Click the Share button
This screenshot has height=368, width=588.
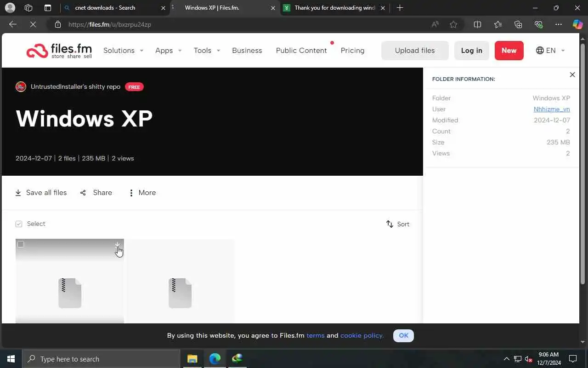[x=96, y=193]
